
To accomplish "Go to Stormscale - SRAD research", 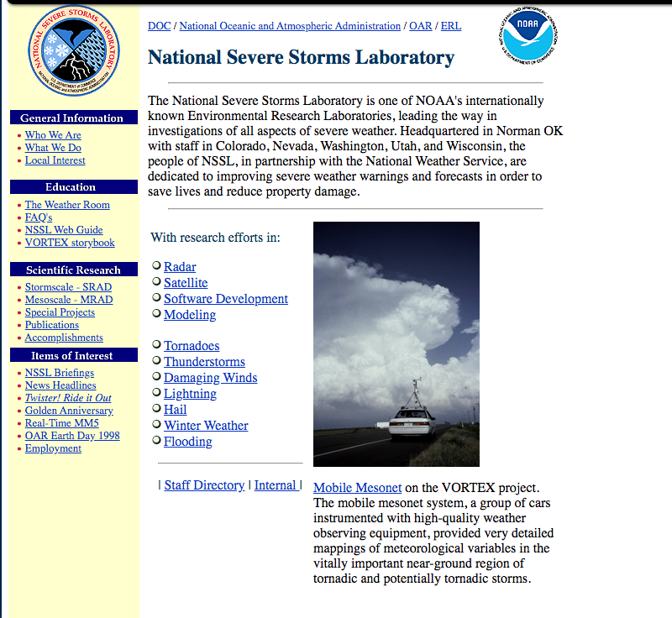I will pos(68,287).
